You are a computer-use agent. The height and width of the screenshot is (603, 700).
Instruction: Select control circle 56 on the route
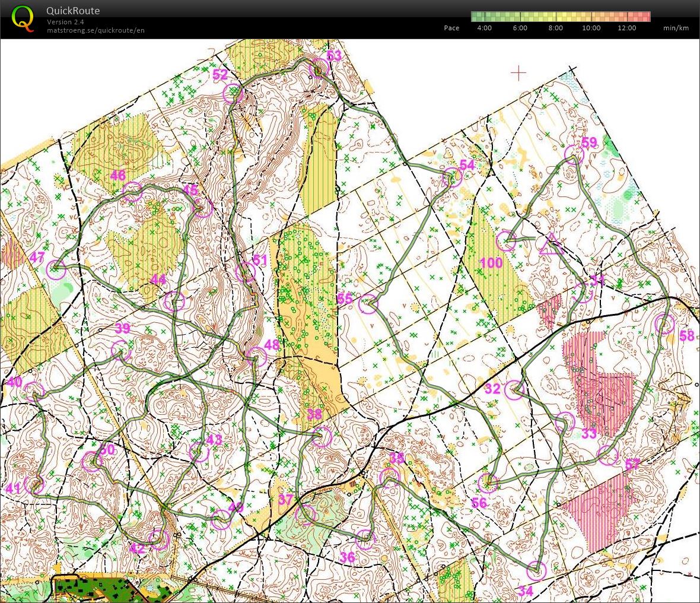click(x=488, y=483)
